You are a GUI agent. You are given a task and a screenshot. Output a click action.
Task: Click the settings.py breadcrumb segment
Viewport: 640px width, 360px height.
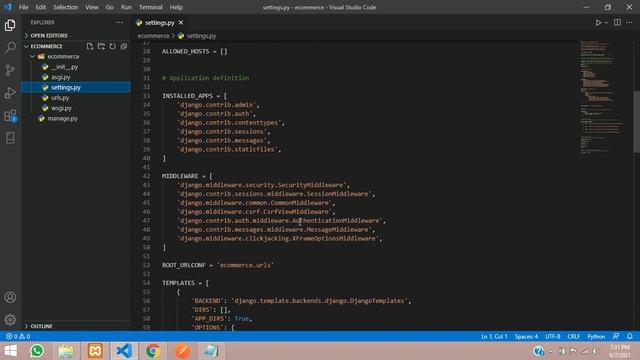pos(197,36)
